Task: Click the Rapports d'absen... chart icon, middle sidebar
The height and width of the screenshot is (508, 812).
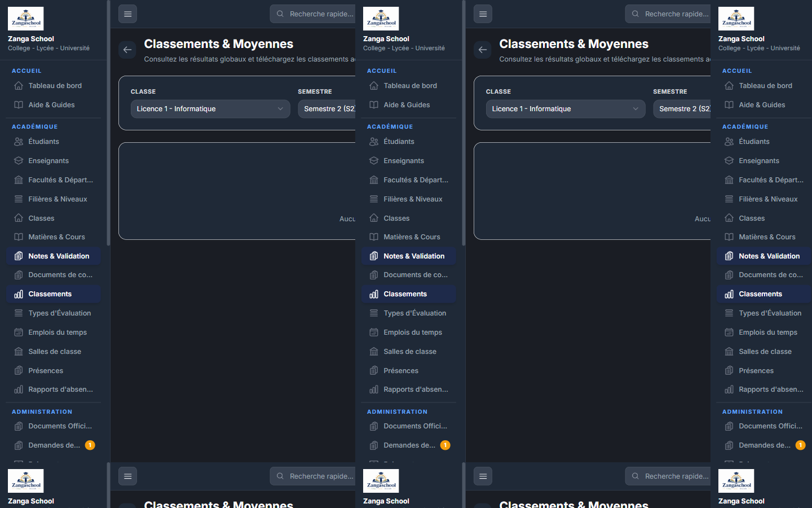Action: (374, 389)
